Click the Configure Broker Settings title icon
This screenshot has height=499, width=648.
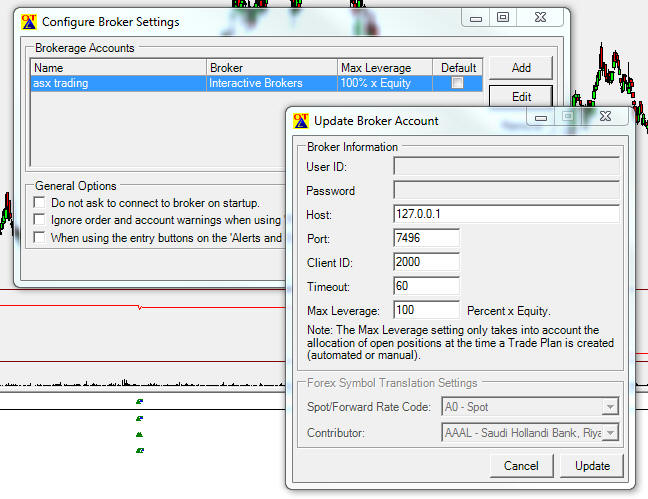pos(29,22)
